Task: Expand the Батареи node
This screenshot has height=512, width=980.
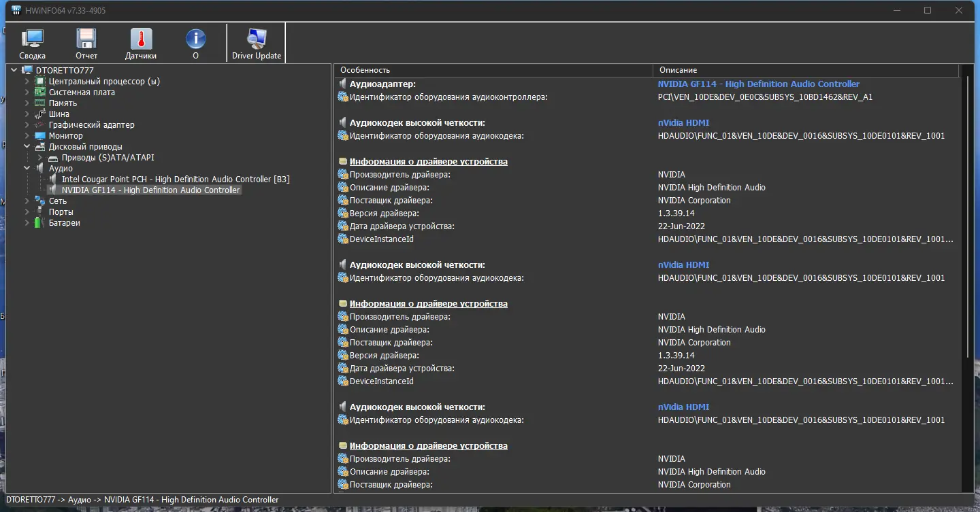Action: coord(27,222)
